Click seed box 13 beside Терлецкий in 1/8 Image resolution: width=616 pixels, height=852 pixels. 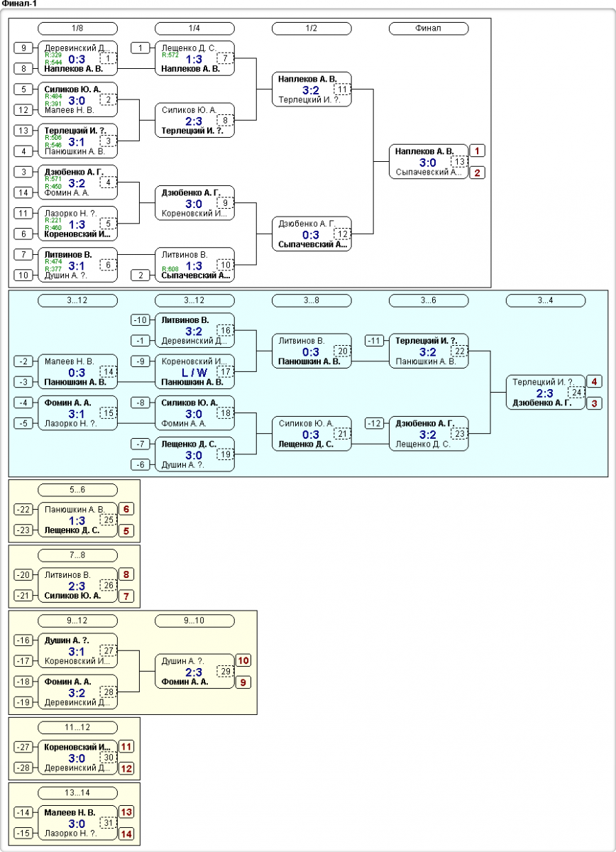[23, 131]
